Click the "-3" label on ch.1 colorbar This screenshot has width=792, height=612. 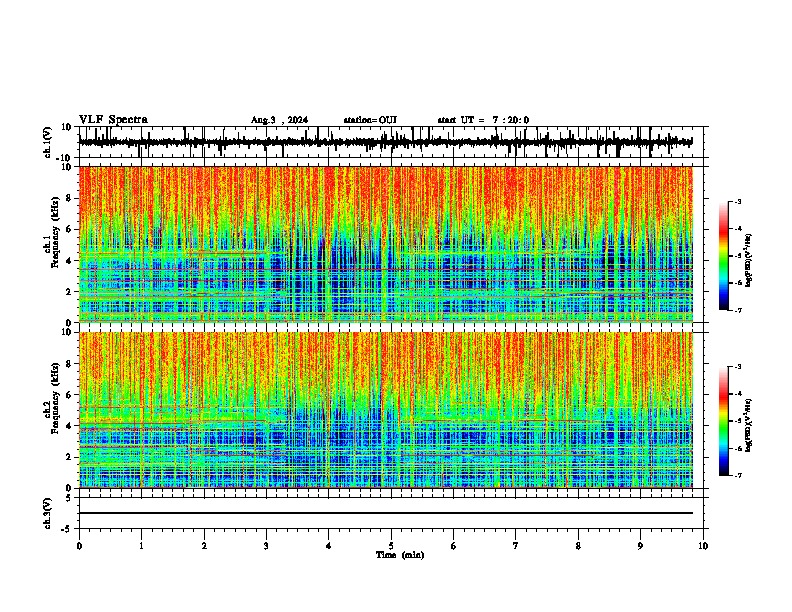click(x=737, y=202)
